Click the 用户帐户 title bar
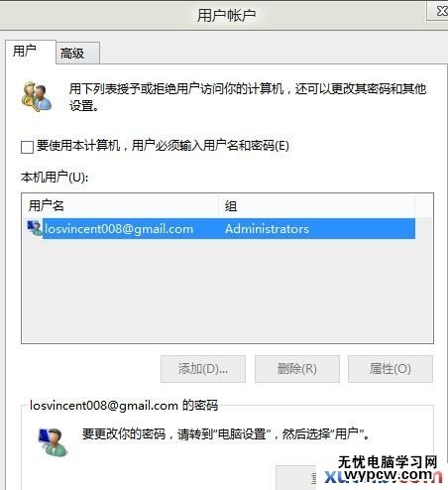Viewport: 448px width, 490px height. 226,15
